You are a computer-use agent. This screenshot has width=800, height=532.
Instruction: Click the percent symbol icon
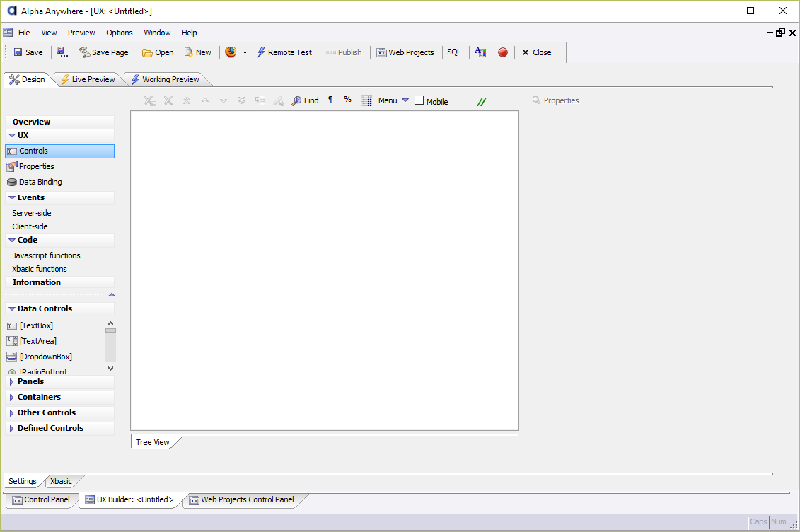tap(347, 100)
